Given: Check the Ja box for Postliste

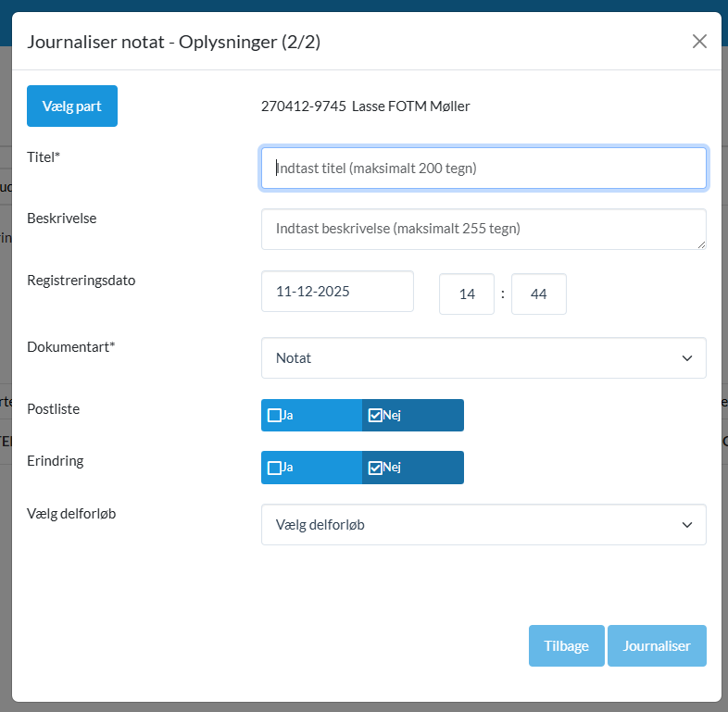Looking at the screenshot, I should tap(275, 416).
